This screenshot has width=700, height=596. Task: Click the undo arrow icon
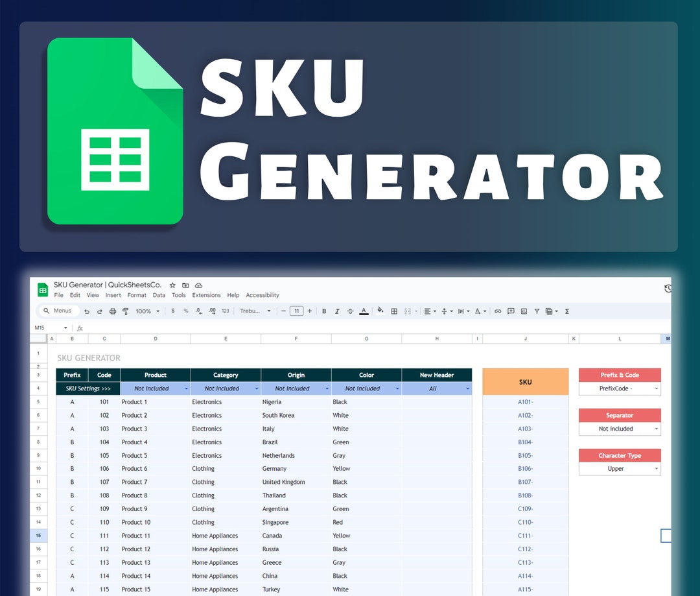pos(86,311)
